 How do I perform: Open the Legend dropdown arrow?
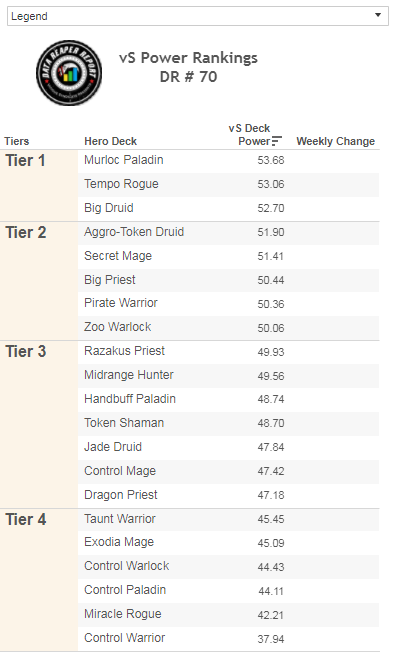tap(378, 15)
